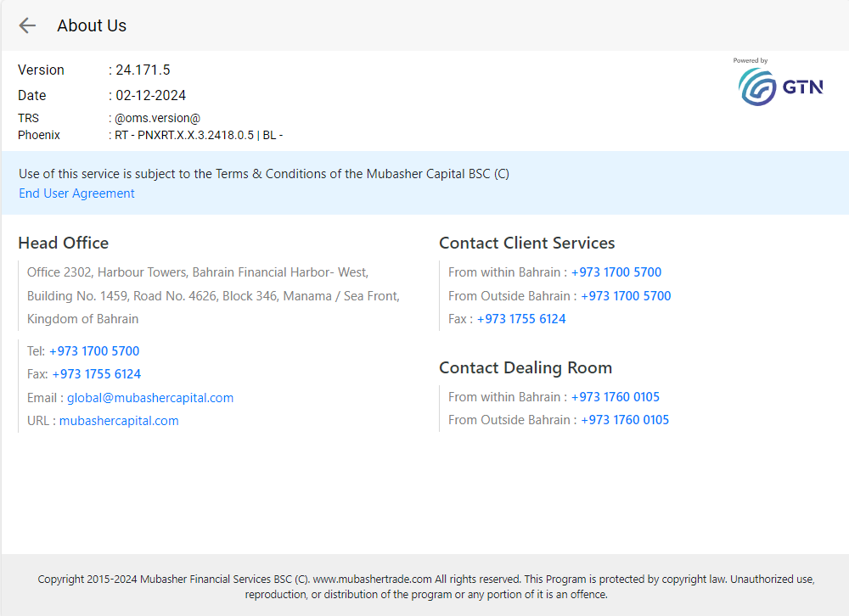The width and height of the screenshot is (849, 616).
Task: Click the Contact Client Services heading
Action: [527, 243]
